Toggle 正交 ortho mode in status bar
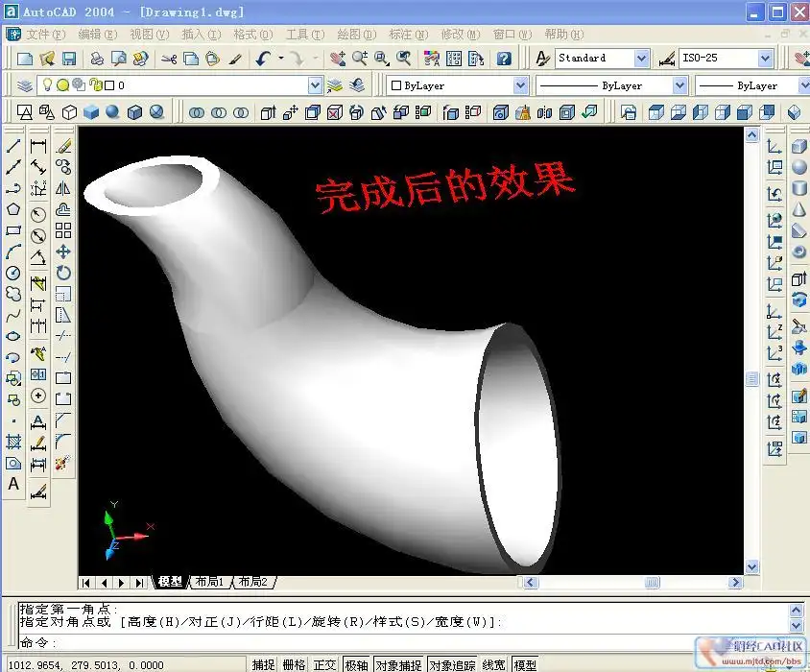Image resolution: width=810 pixels, height=672 pixels. click(324, 664)
